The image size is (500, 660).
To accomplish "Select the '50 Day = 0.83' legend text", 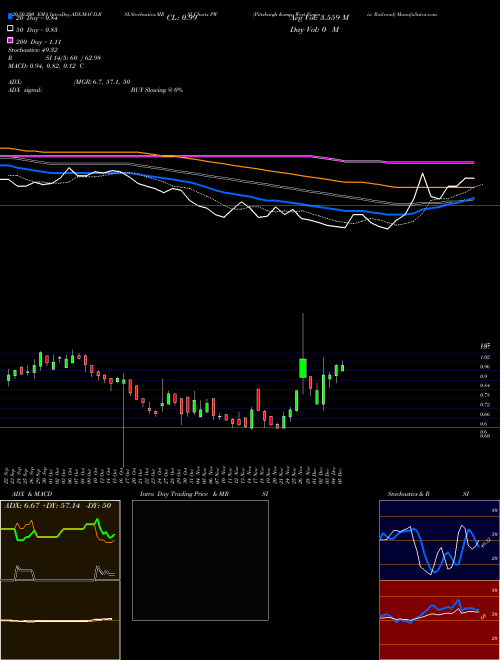I will pyautogui.click(x=37, y=30).
